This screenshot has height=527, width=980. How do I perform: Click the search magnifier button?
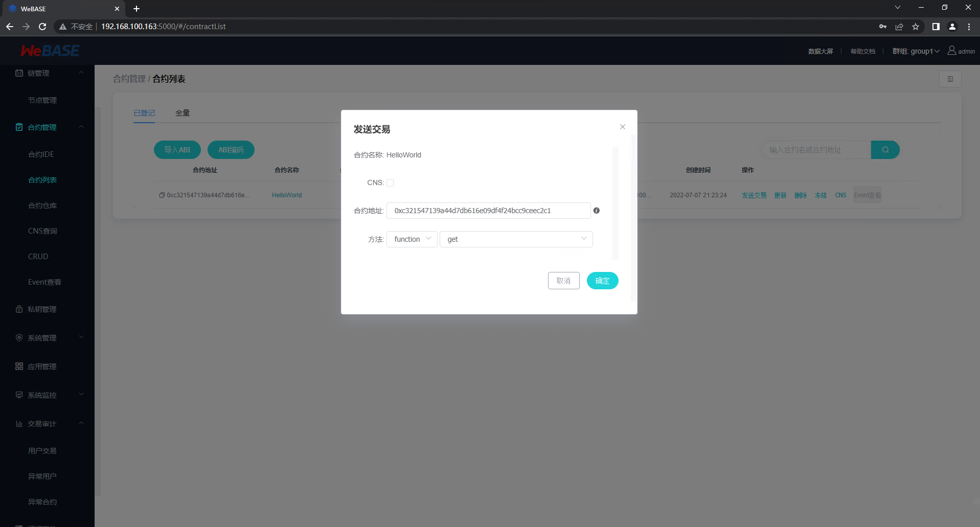coord(885,150)
